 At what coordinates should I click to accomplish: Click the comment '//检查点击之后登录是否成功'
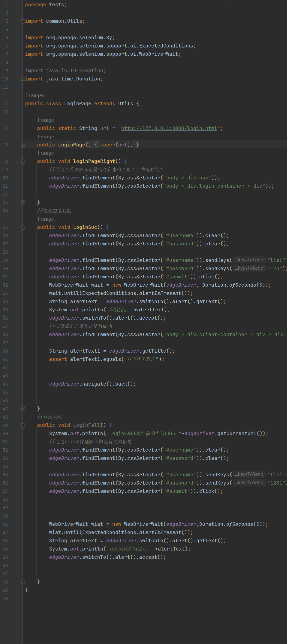[x=81, y=326]
